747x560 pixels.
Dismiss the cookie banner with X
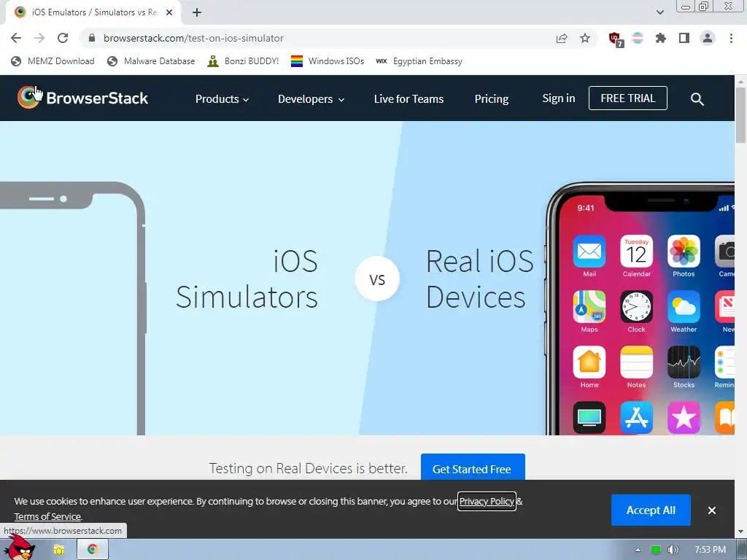(712, 510)
